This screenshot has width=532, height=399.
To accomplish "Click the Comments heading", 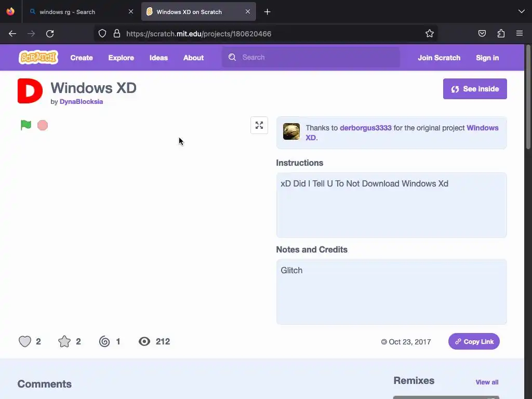I will click(x=45, y=384).
